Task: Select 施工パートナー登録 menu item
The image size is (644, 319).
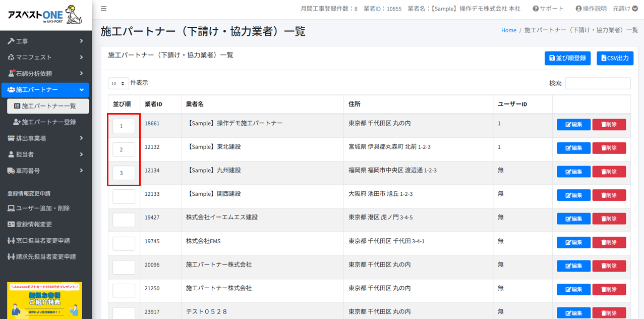Action: click(48, 122)
